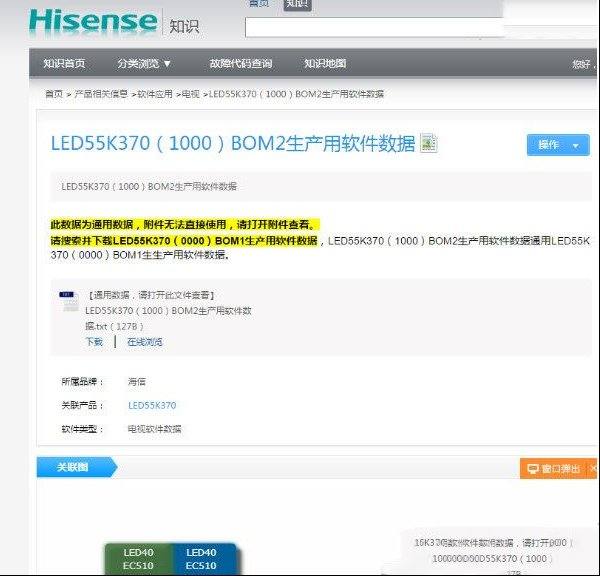600x576 pixels.
Task: Click the page title LED55K370（1000）BOM2生产用软件数据
Action: (233, 144)
